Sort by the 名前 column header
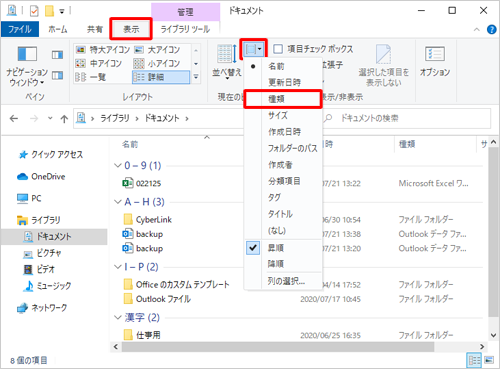The image size is (500, 369). pos(130,144)
